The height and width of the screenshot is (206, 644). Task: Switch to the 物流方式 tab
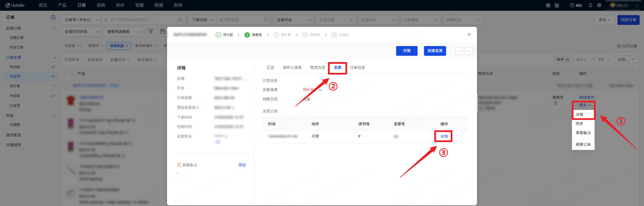point(318,68)
